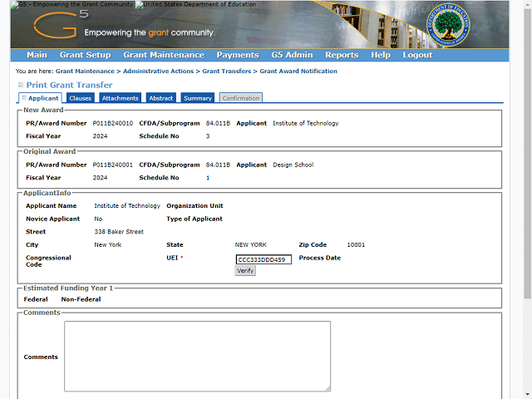Open the Help menu
Image resolution: width=532 pixels, height=399 pixels.
point(381,55)
